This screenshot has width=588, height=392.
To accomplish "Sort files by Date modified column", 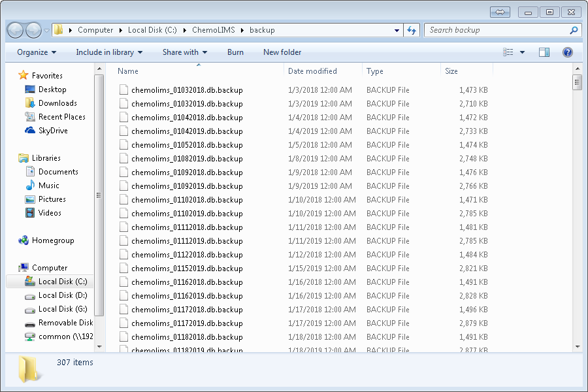I will [x=313, y=71].
